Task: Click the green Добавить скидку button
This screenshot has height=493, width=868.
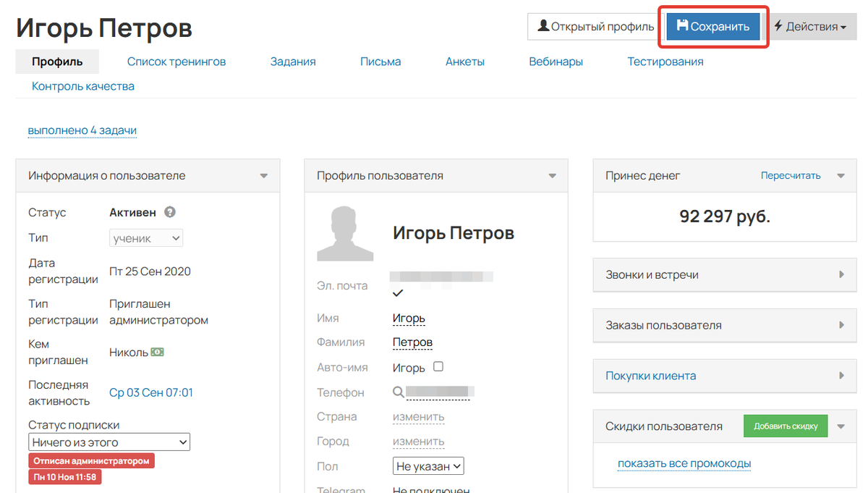Action: [x=785, y=426]
